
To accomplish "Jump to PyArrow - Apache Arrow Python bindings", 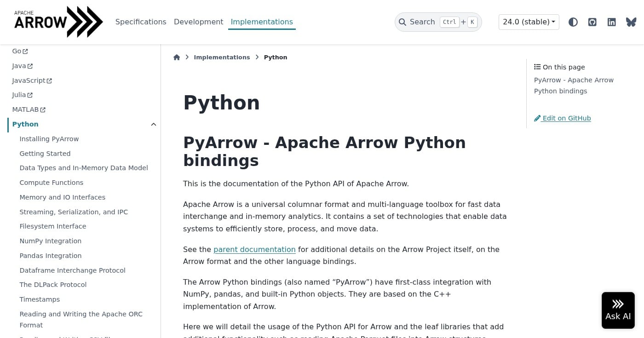I will tap(574, 86).
